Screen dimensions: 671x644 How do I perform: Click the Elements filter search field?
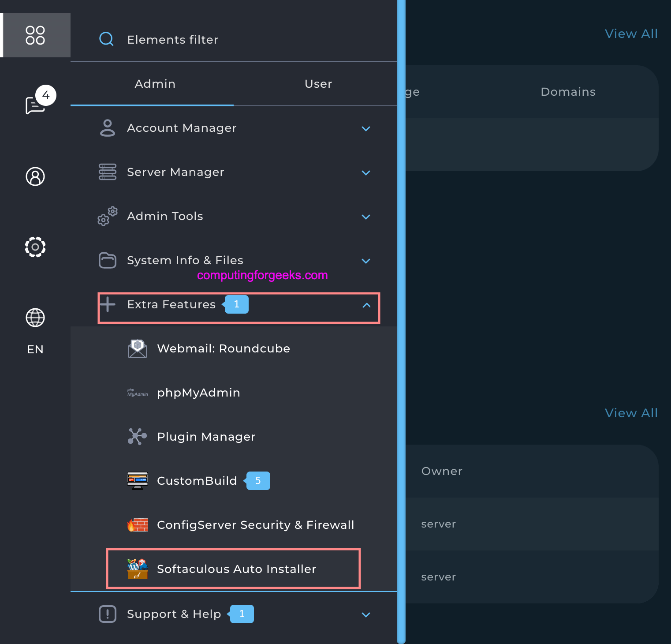(x=172, y=39)
